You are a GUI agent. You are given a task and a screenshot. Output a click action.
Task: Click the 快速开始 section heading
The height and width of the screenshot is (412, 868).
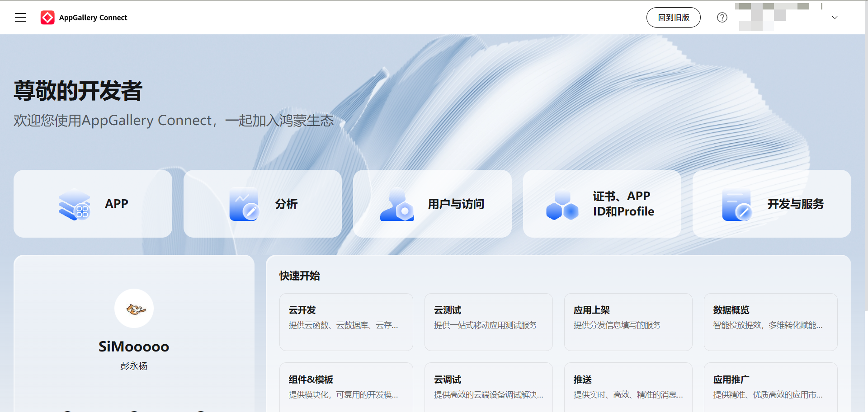299,276
